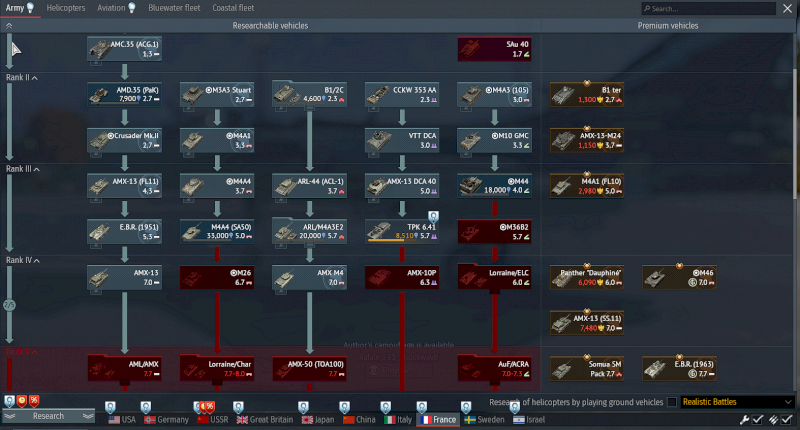Select the USSR nation flag

tap(212, 420)
